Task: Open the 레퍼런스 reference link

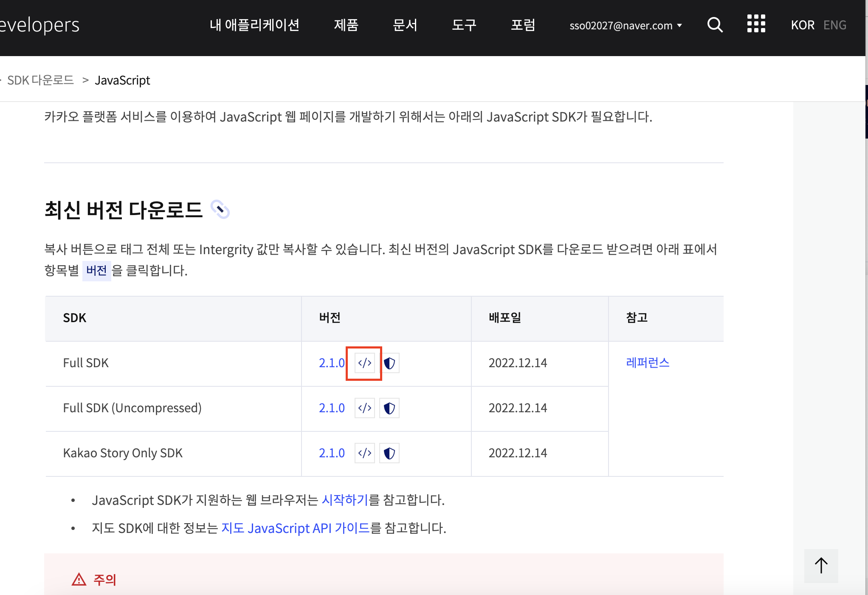Action: [648, 363]
